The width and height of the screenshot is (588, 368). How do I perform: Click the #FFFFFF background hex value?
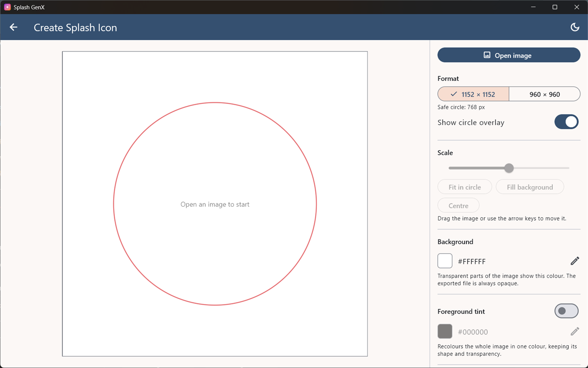coord(472,261)
